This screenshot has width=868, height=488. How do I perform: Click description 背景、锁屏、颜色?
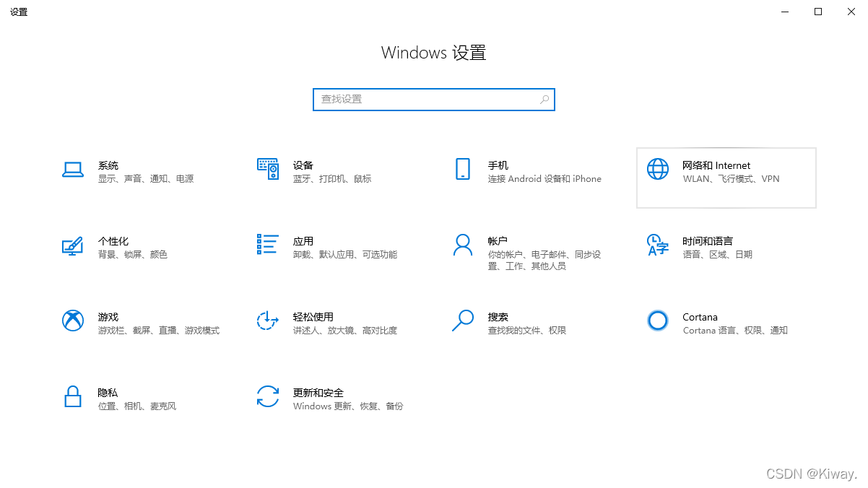[133, 255]
